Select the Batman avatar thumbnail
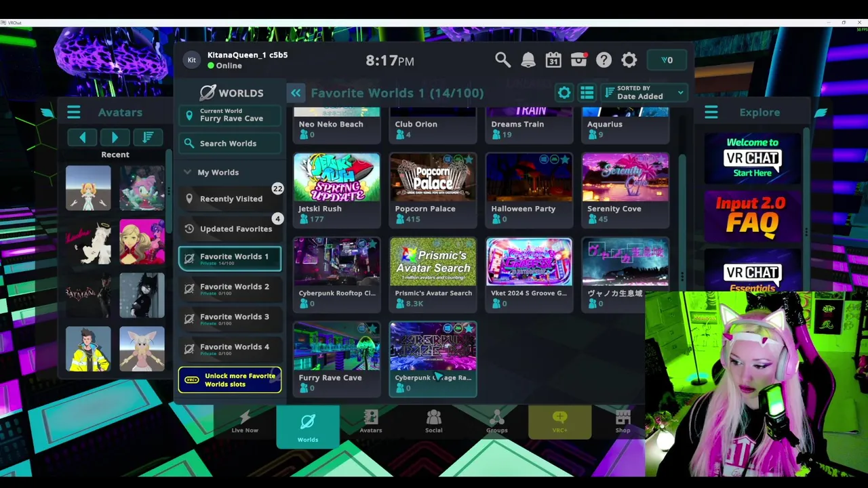 [x=88, y=296]
